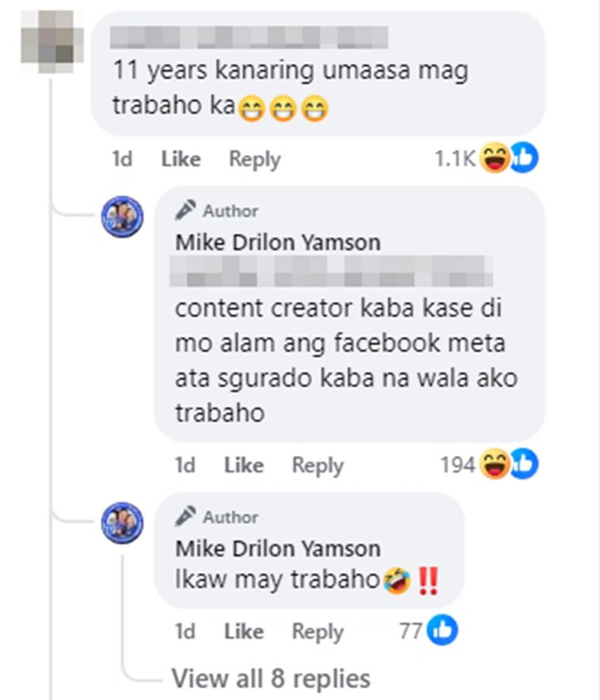This screenshot has width=600, height=700.
Task: Reply to the '11 years kanaring umaasa' comment
Action: click(254, 159)
